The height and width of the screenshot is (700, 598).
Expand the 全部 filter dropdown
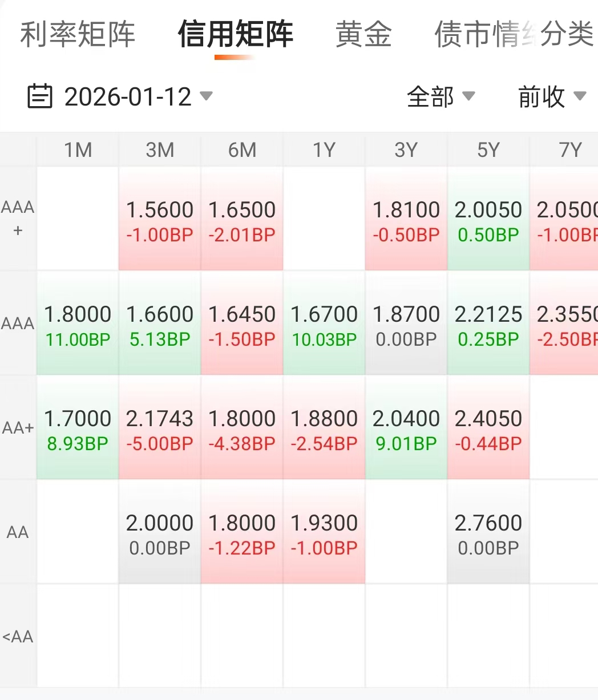[441, 96]
